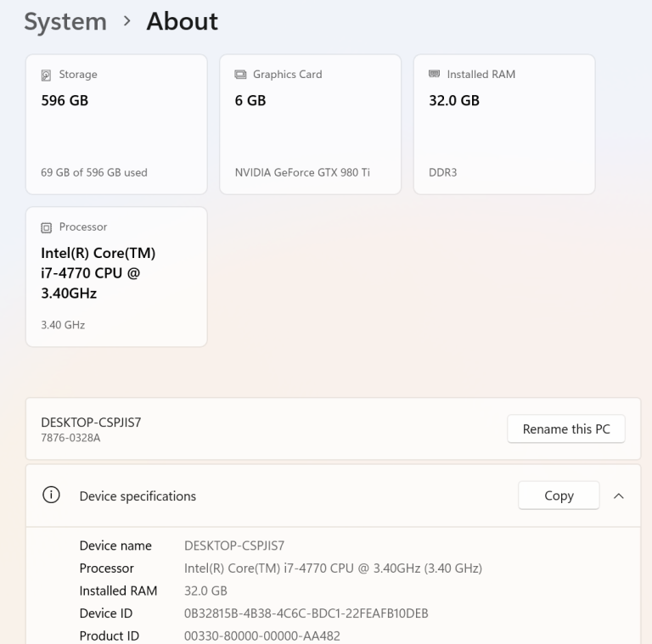
Task: Click the Processor card's 3.40 GHz speed label
Action: [63, 325]
